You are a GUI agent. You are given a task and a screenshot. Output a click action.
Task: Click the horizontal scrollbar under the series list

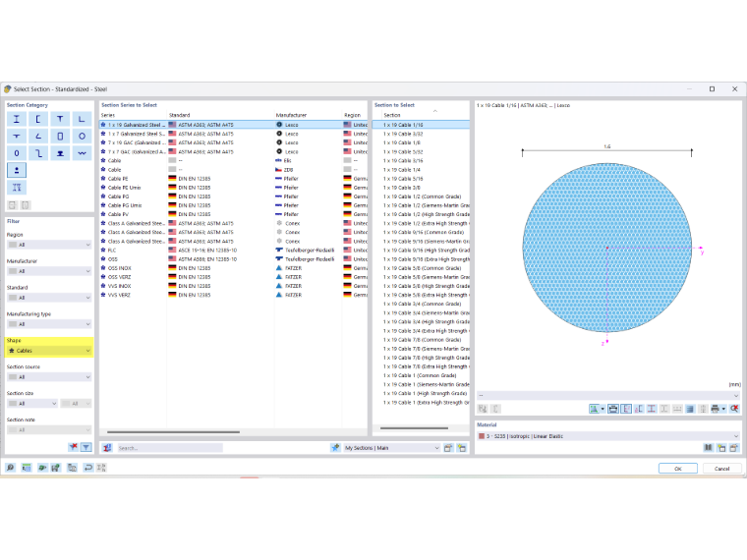tap(173, 432)
